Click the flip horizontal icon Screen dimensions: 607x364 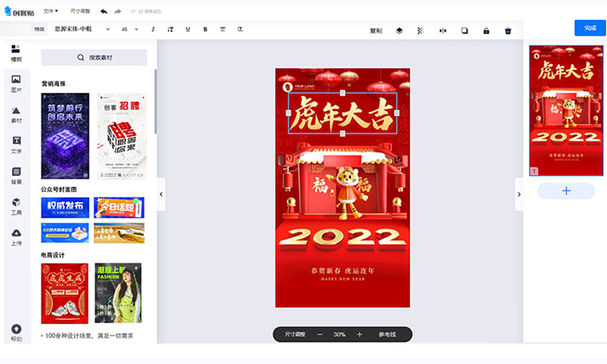443,30
